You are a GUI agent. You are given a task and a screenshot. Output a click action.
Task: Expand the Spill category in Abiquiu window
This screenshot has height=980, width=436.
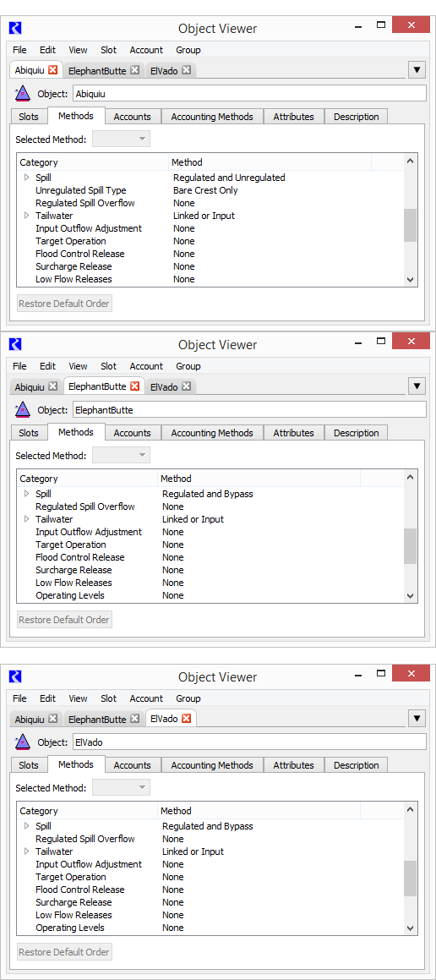[27, 178]
